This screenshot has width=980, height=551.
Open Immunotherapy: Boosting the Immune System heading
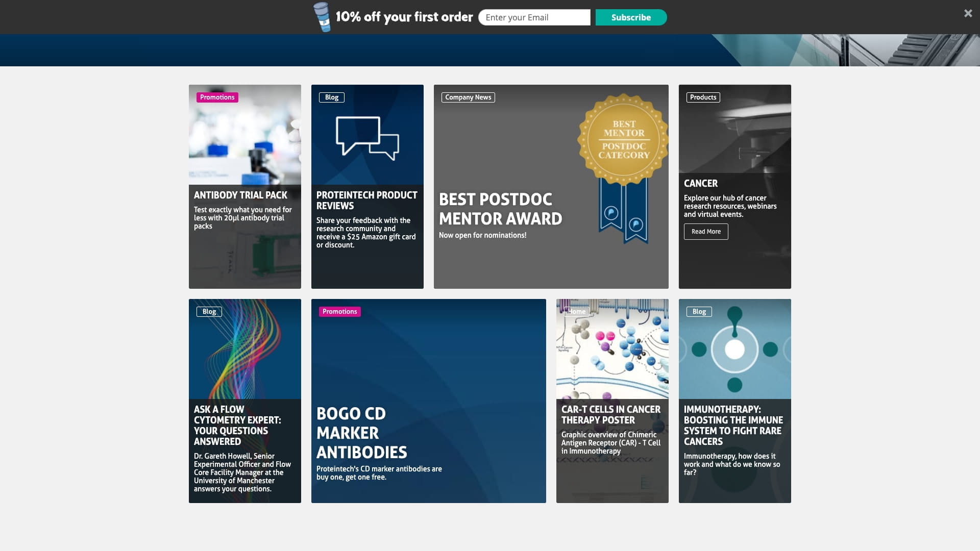pos(733,425)
